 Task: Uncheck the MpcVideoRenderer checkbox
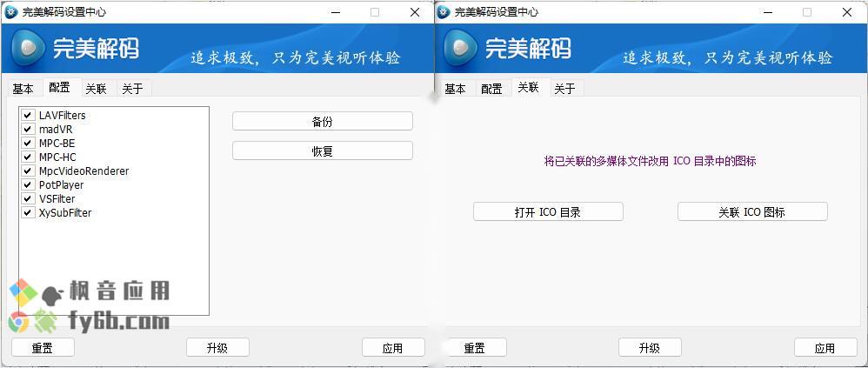pyautogui.click(x=28, y=171)
